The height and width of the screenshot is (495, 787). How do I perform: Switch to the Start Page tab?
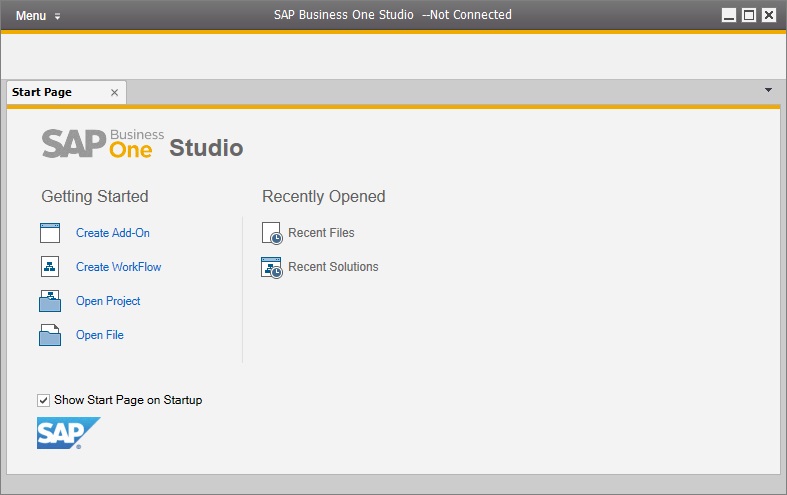point(42,92)
